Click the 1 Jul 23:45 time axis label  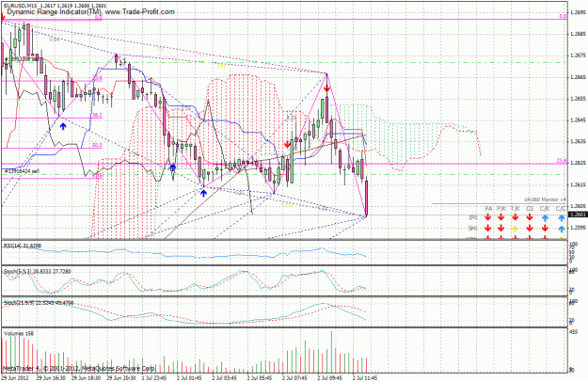pos(155,378)
